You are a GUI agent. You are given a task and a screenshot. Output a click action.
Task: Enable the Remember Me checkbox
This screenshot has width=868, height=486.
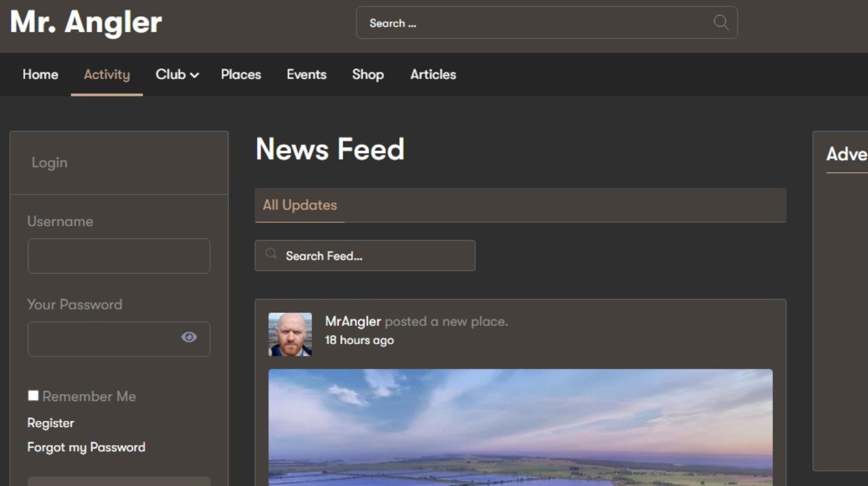(33, 396)
